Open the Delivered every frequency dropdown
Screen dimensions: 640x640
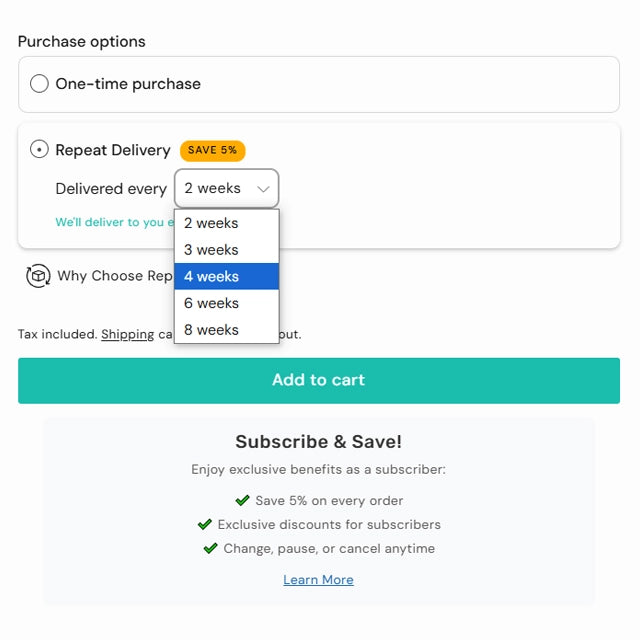[226, 188]
